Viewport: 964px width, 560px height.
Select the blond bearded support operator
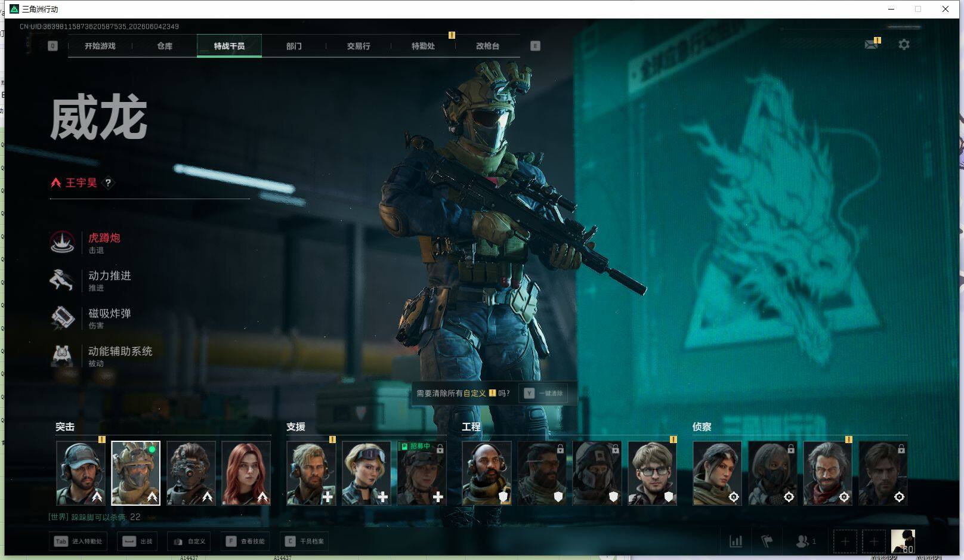coord(311,473)
